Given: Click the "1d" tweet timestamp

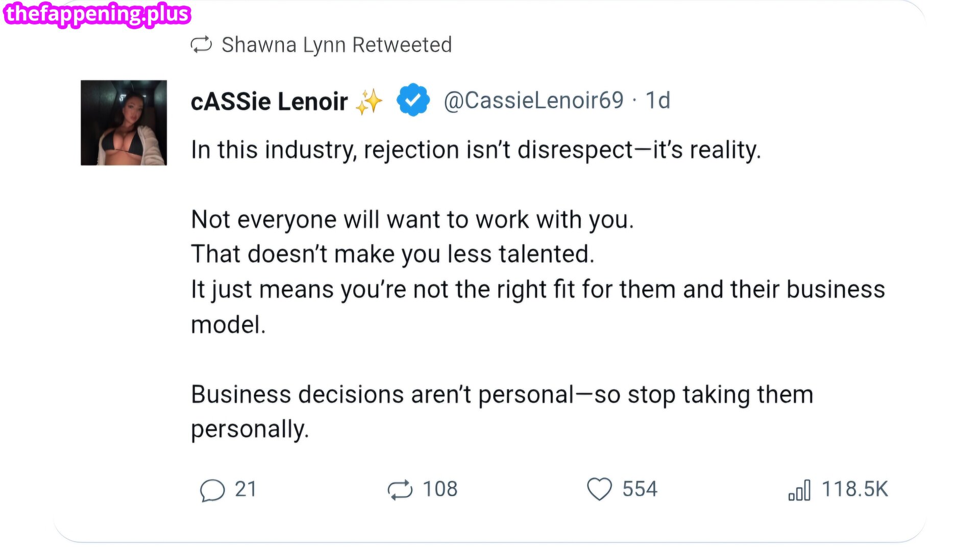Looking at the screenshot, I should click(657, 100).
